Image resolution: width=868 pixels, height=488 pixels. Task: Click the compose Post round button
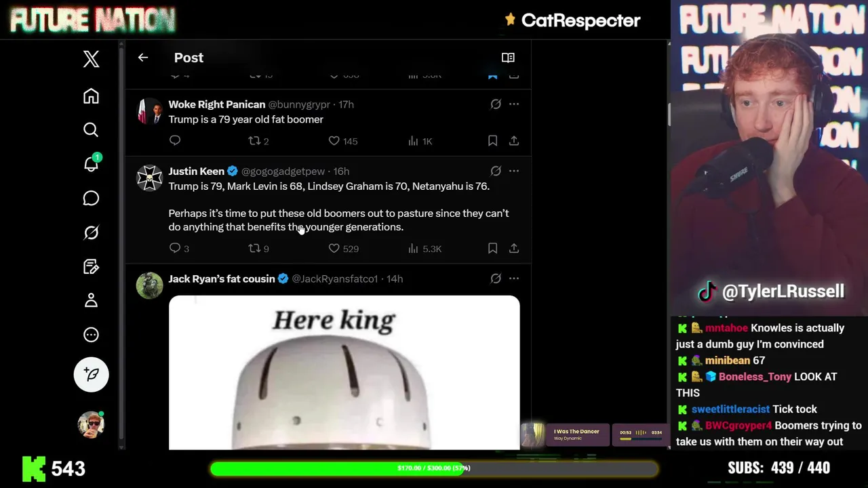click(91, 375)
